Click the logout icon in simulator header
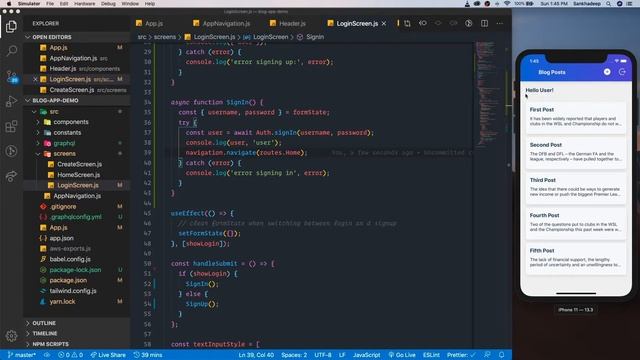 pos(622,72)
